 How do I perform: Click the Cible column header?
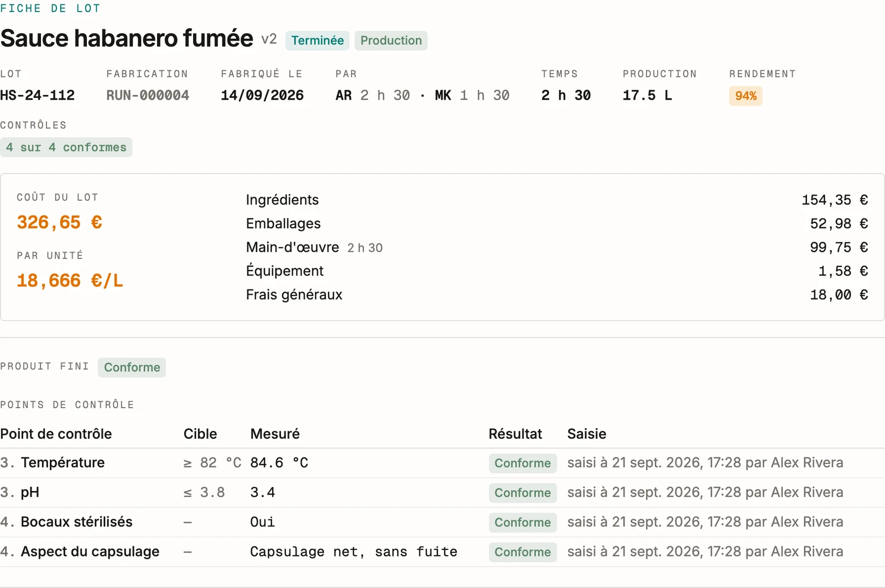[200, 434]
